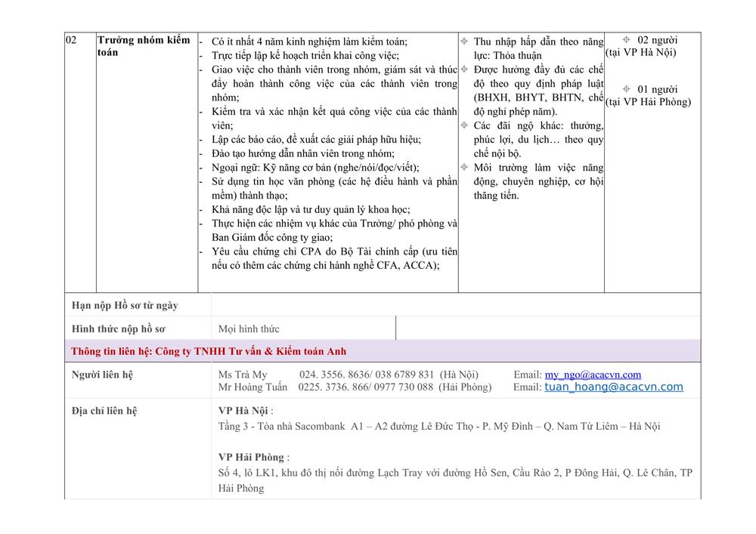Click the diamond bullet before "Được hưởng đầy đủ"
This screenshot has width=756, height=534.
464,69
